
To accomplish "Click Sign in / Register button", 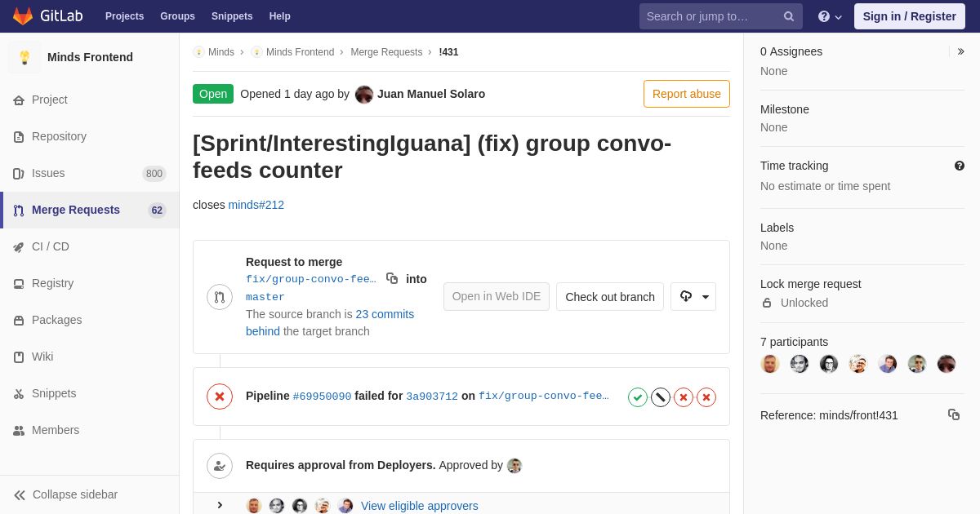I will pyautogui.click(x=909, y=16).
